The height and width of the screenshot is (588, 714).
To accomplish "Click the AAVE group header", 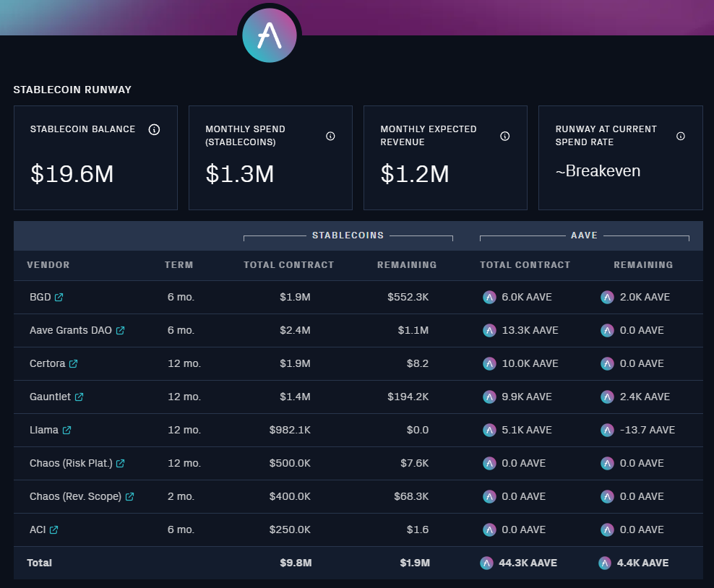I will (584, 235).
